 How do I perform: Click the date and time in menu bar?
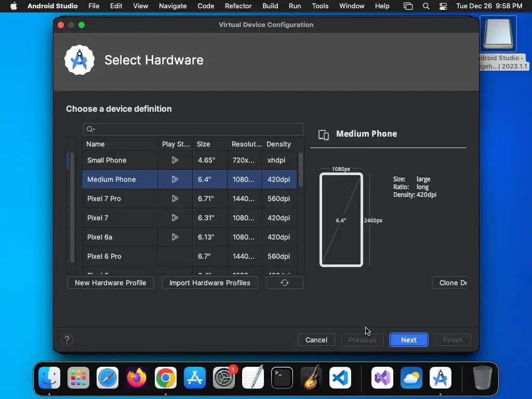489,6
